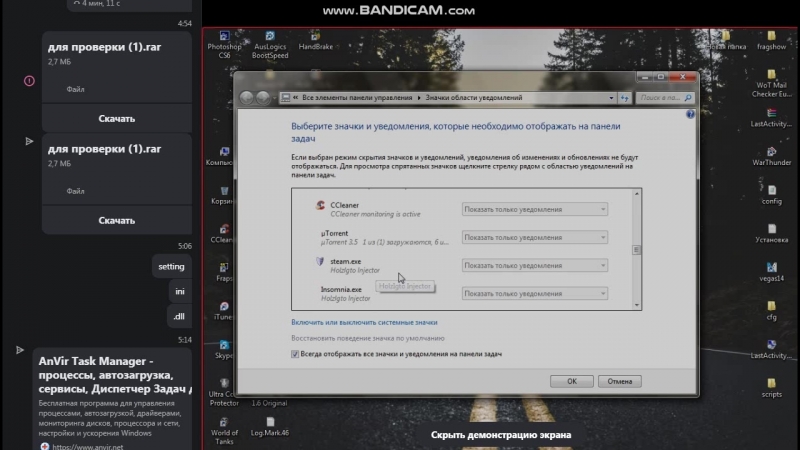Click 'Все элементы панели управления' breadcrumb
This screenshot has width=800, height=450.
pos(357,97)
